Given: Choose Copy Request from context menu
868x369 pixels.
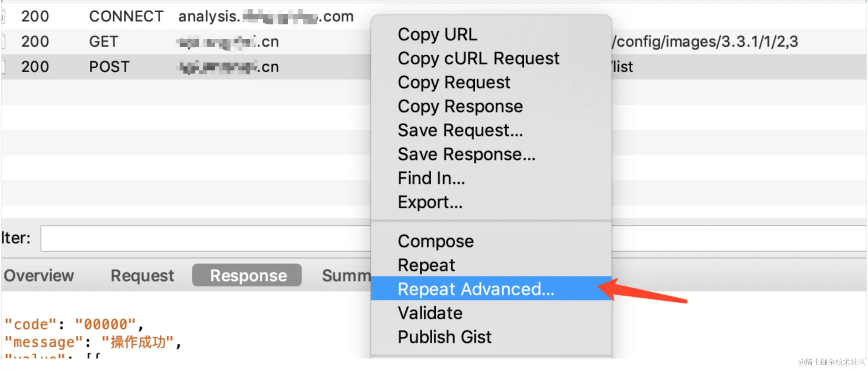Looking at the screenshot, I should click(454, 82).
